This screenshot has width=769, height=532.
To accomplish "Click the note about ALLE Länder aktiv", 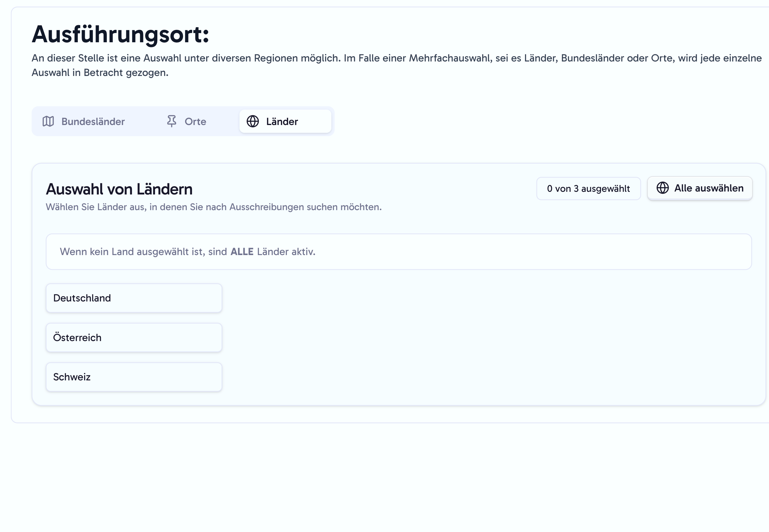I will [x=188, y=251].
